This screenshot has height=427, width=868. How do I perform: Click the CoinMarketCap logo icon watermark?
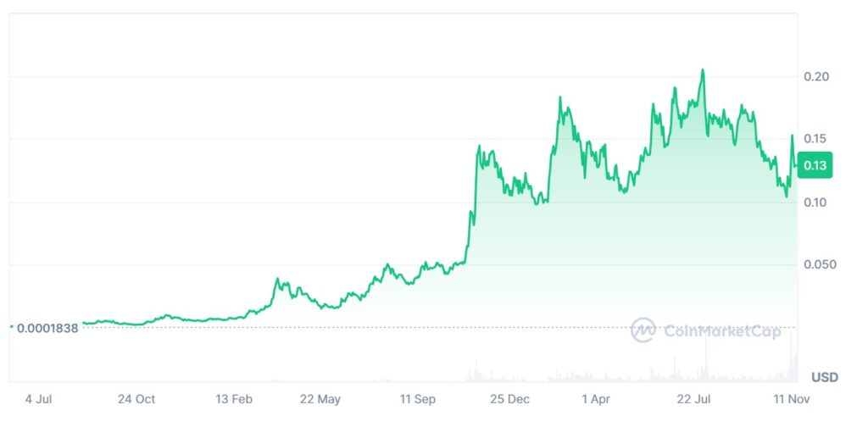coord(643,330)
